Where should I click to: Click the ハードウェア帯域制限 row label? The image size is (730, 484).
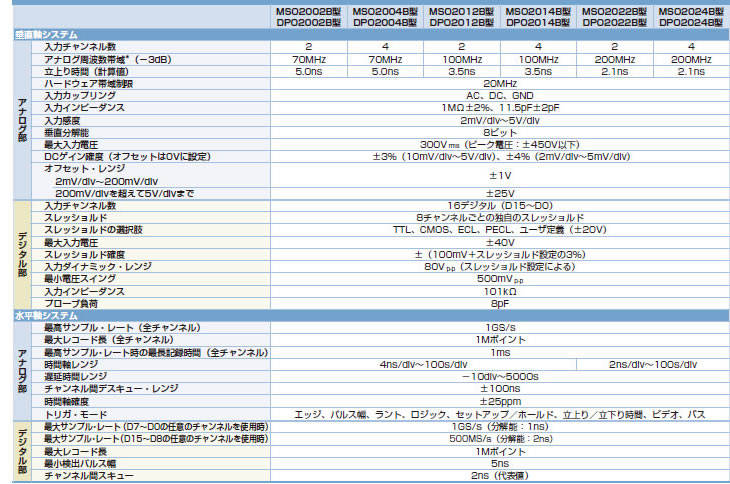click(x=88, y=84)
